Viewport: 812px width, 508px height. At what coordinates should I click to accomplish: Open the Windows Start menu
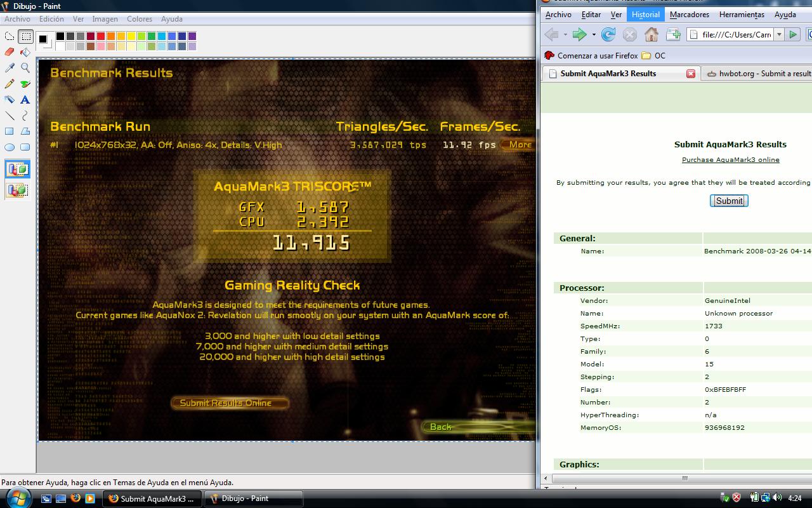click(17, 498)
